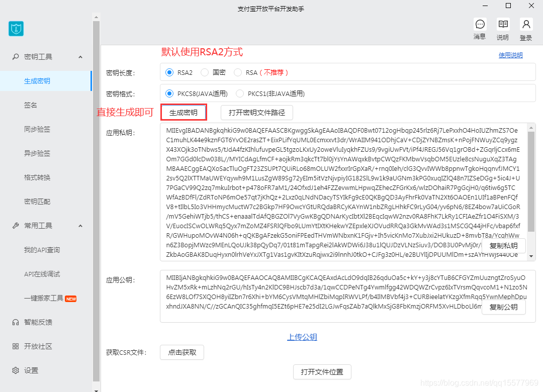Image resolution: width=543 pixels, height=392 pixels.
Task: Click the 密钥格式: label
Action: [120, 94]
